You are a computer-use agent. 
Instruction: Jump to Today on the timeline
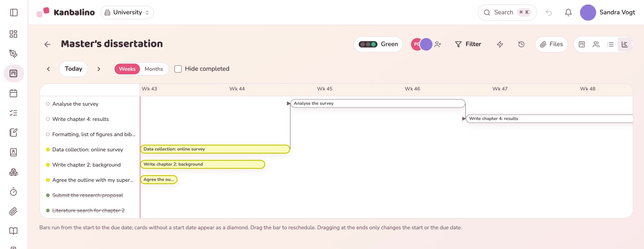pyautogui.click(x=73, y=69)
